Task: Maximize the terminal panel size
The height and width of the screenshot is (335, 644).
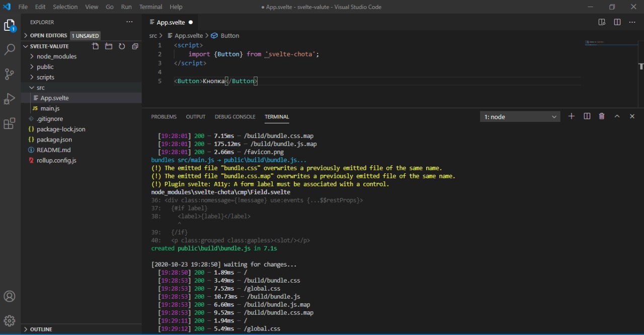Action: tap(617, 116)
